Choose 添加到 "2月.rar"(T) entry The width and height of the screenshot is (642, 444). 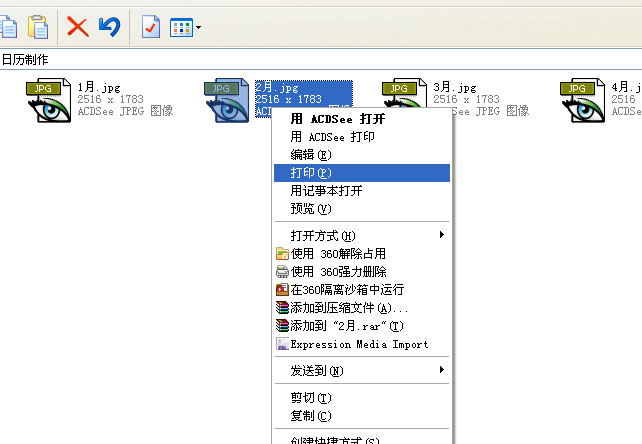362,326
